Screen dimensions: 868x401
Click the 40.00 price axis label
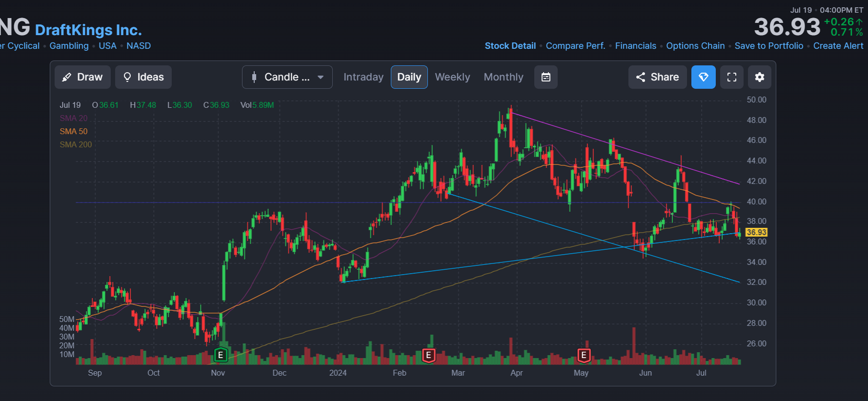756,201
